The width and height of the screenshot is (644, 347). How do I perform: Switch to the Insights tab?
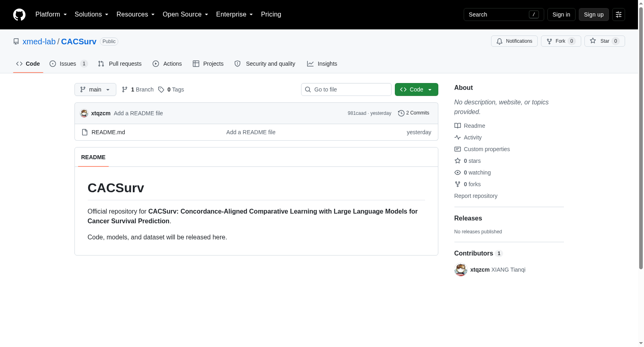point(322,64)
